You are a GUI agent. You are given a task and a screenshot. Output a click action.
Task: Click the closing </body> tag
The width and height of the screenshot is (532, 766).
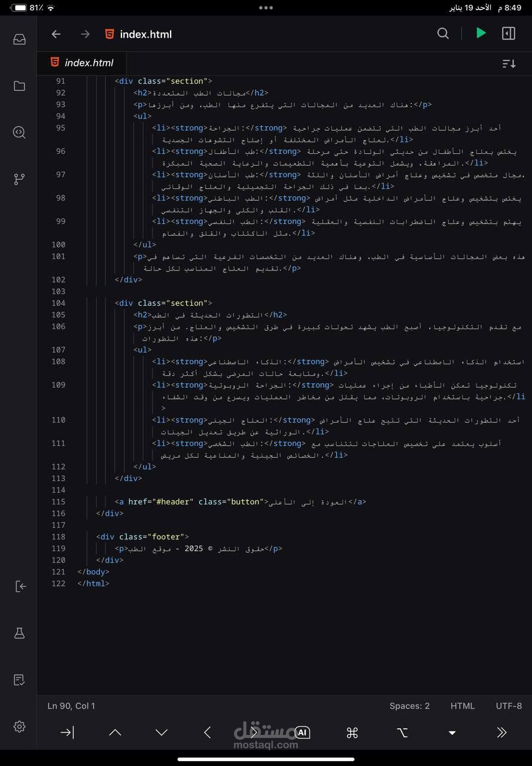click(x=93, y=572)
